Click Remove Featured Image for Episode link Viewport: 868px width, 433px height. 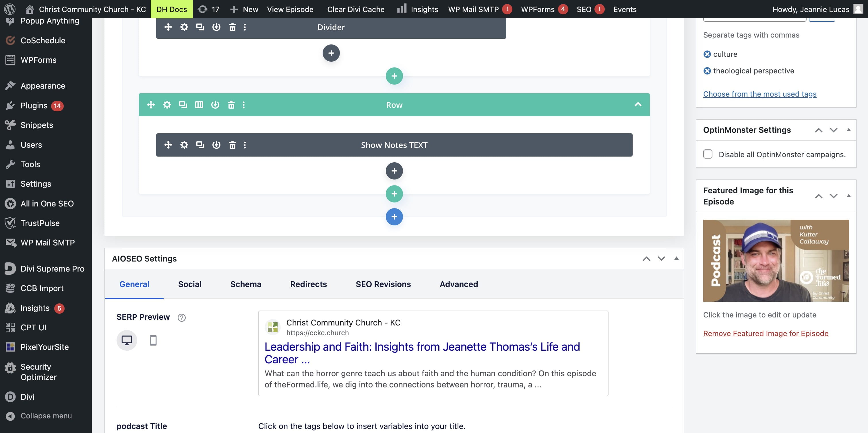[x=766, y=333]
